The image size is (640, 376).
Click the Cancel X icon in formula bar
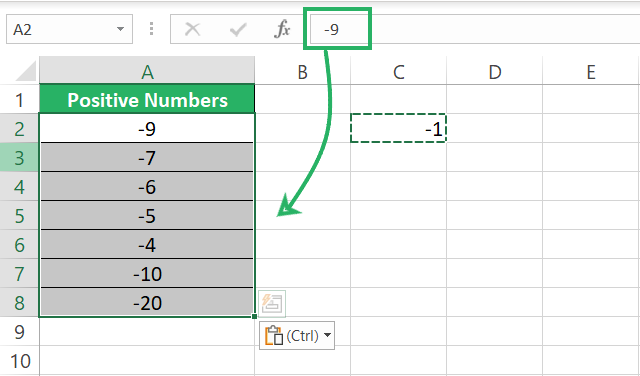pyautogui.click(x=192, y=29)
